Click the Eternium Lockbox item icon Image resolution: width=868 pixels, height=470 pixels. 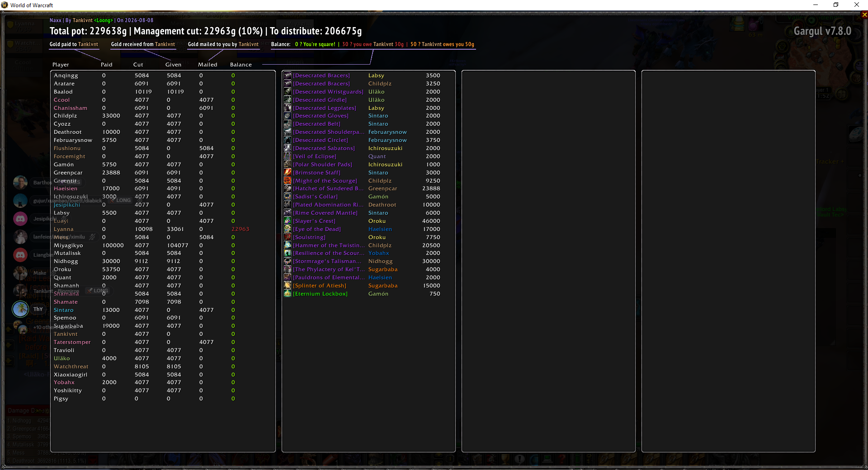pyautogui.click(x=288, y=294)
